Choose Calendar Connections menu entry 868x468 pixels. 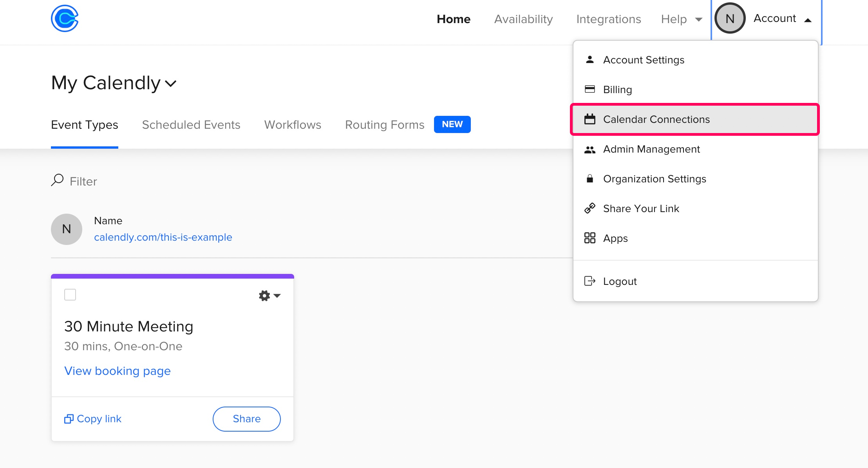point(695,119)
